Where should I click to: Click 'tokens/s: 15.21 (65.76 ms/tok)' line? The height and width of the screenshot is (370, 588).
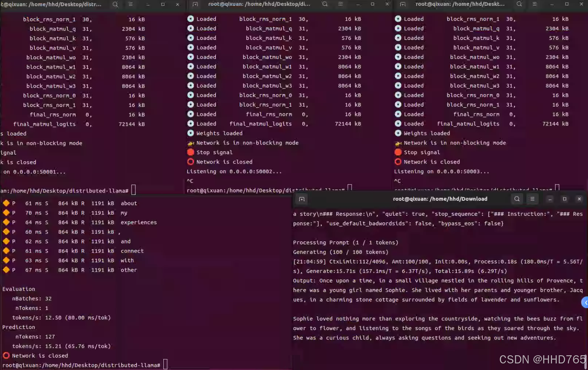point(62,346)
